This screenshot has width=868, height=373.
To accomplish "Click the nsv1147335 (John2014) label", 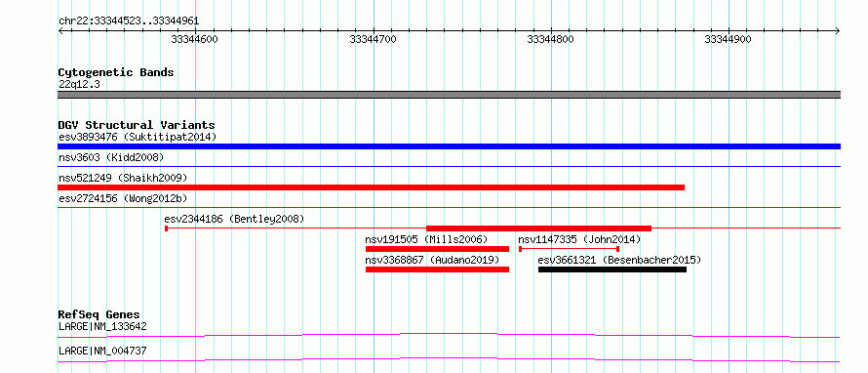I will (579, 239).
